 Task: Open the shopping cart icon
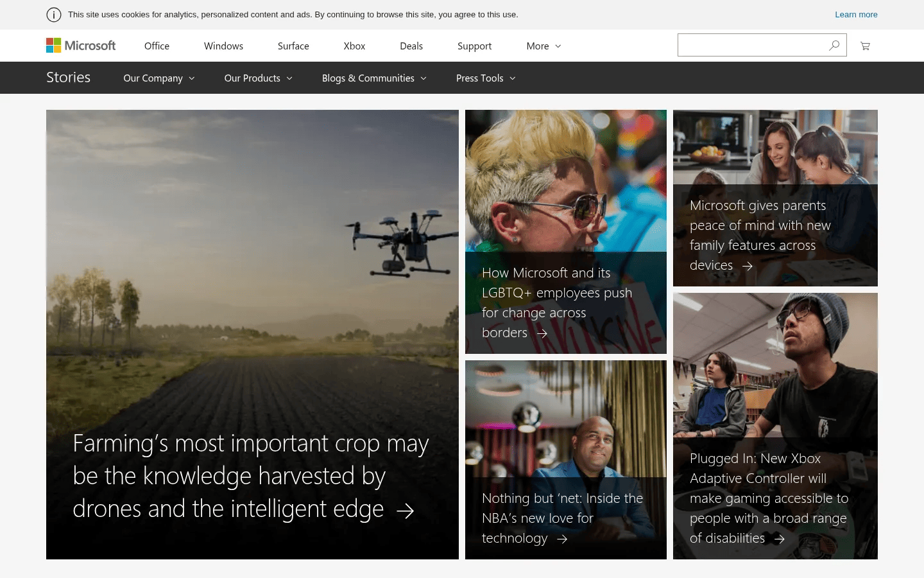[865, 46]
